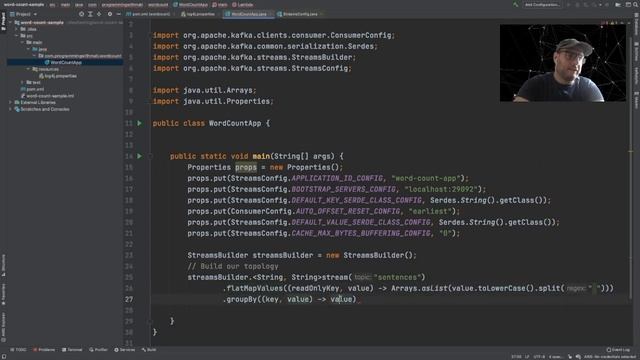Image resolution: width=640 pixels, height=360 pixels.
Task: Click word-count-sample breadcrumb in navigation bar
Action: click(x=24, y=4)
